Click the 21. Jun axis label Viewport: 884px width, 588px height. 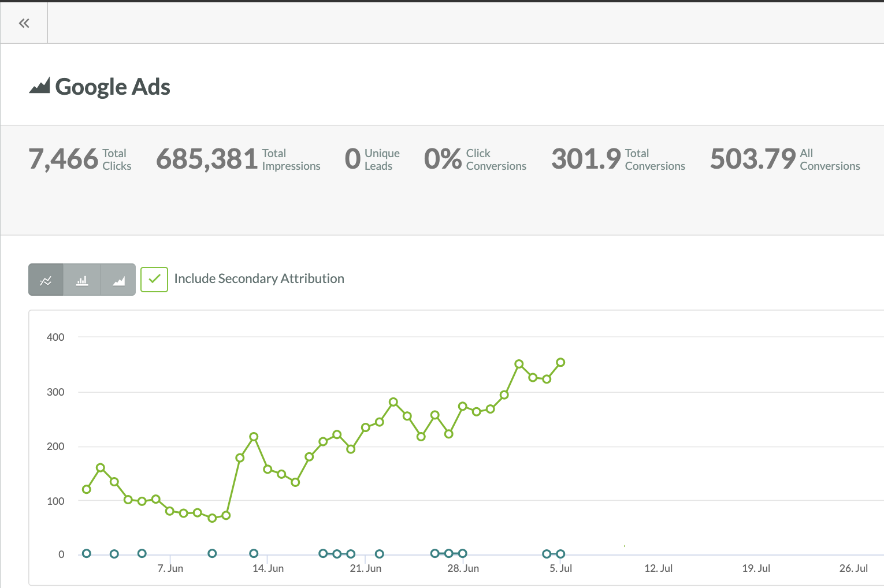(x=366, y=568)
